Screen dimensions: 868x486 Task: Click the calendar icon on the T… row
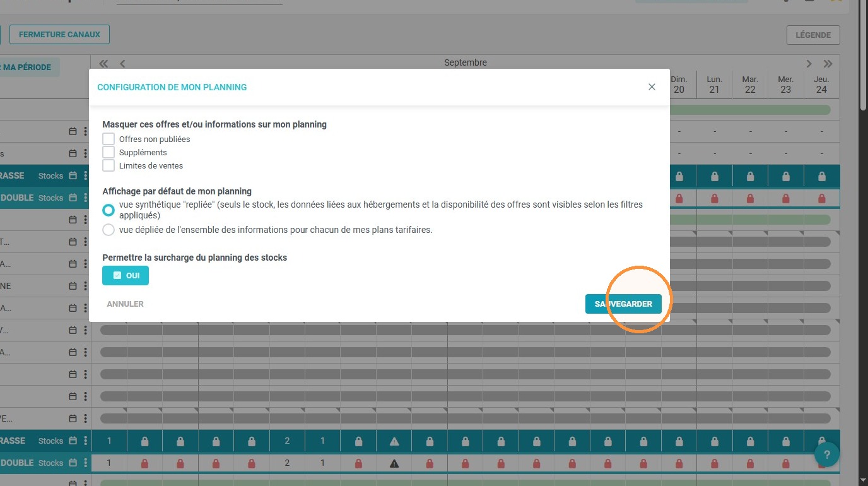click(73, 242)
